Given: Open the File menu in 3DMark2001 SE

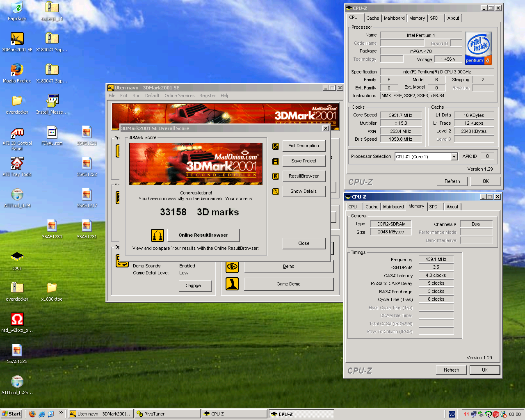Looking at the screenshot, I should point(112,96).
